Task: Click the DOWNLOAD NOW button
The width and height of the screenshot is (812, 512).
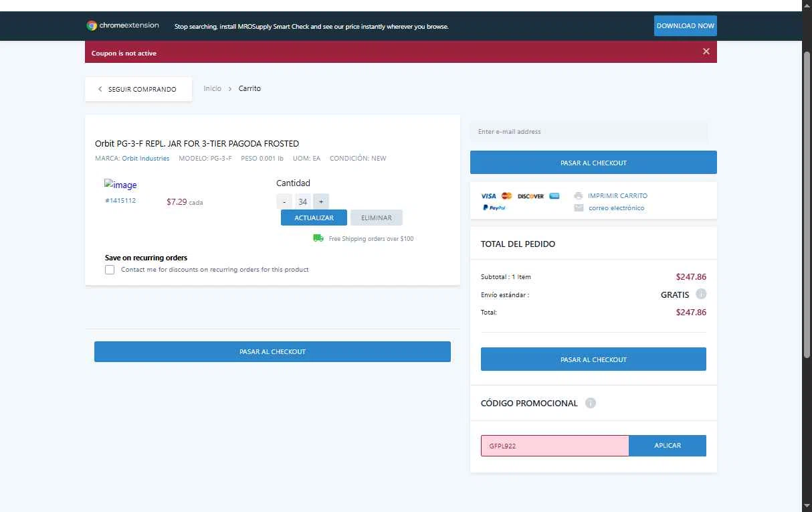Action: [x=686, y=25]
